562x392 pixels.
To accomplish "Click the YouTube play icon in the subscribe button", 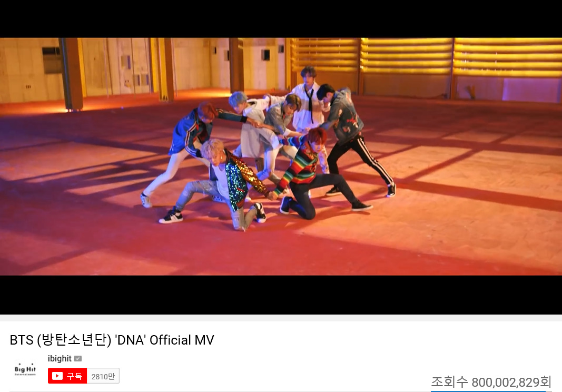I will coord(57,376).
